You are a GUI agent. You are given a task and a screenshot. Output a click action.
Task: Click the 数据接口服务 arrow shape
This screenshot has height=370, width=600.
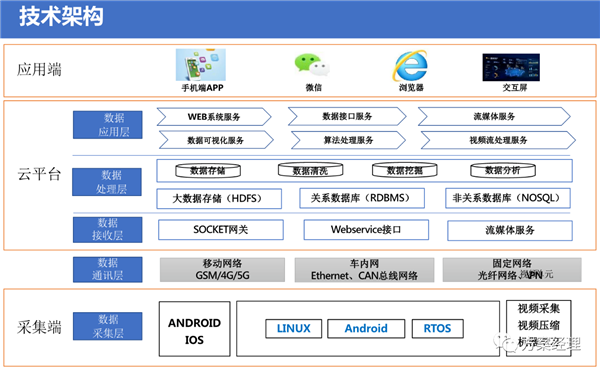[x=347, y=116]
